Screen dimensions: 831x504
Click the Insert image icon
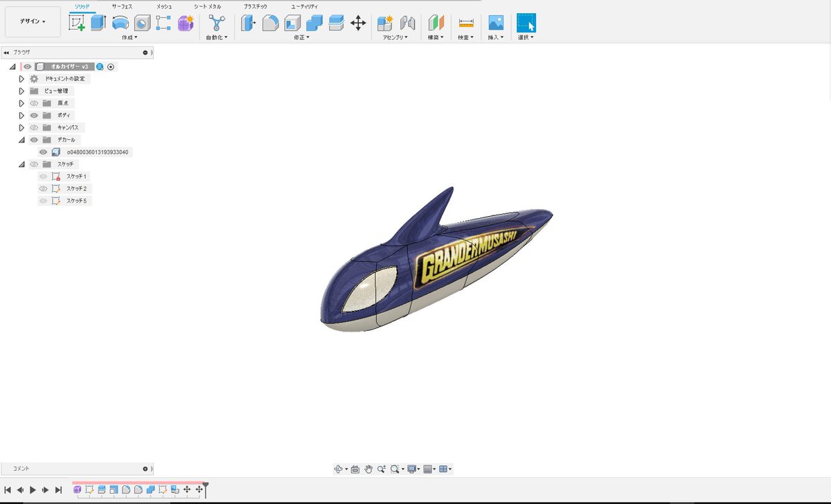tap(496, 23)
